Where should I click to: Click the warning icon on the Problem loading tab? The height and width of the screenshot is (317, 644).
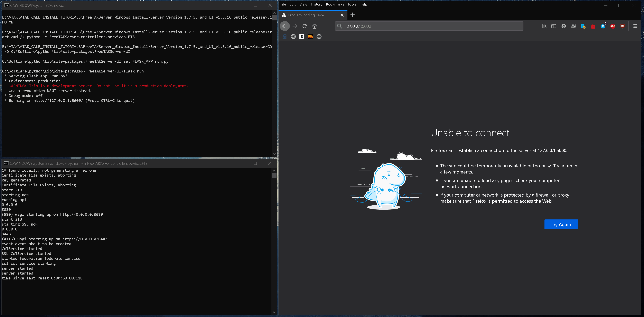[x=284, y=15]
